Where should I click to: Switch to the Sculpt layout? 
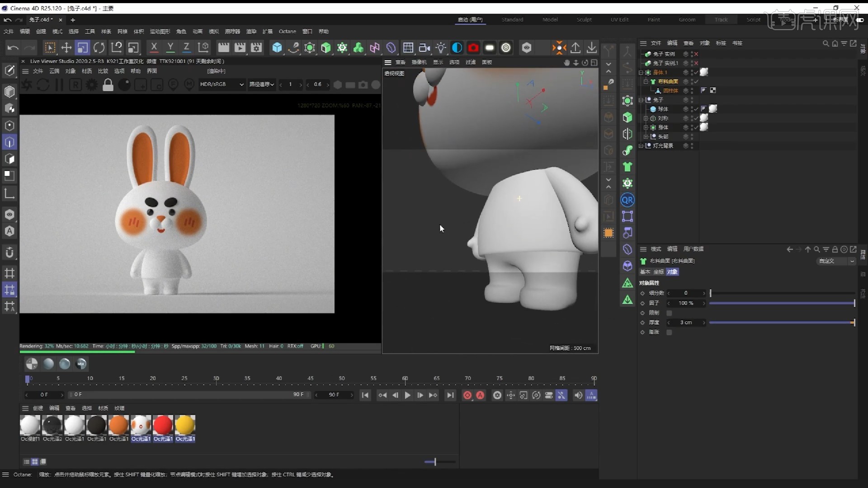[584, 19]
